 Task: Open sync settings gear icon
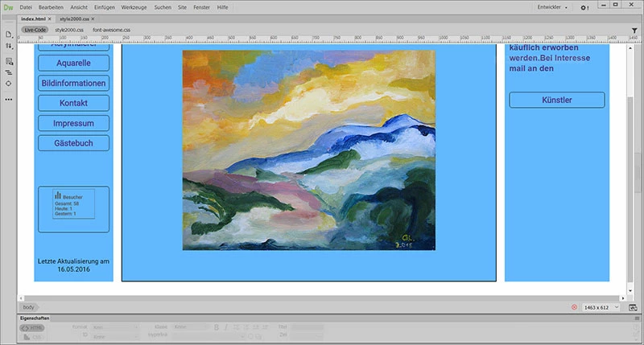[584, 8]
